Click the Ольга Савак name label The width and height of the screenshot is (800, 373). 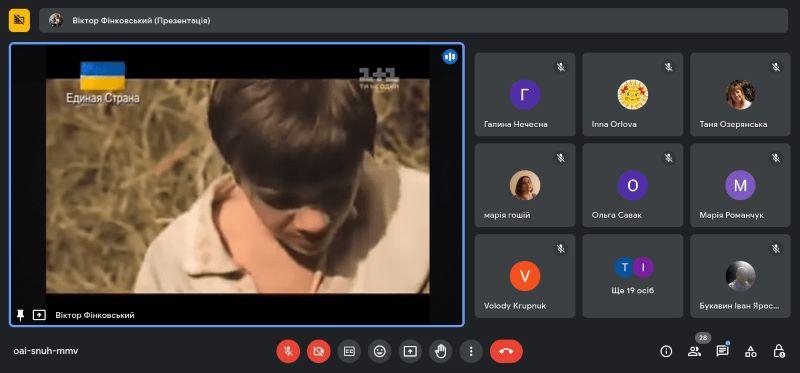point(617,215)
